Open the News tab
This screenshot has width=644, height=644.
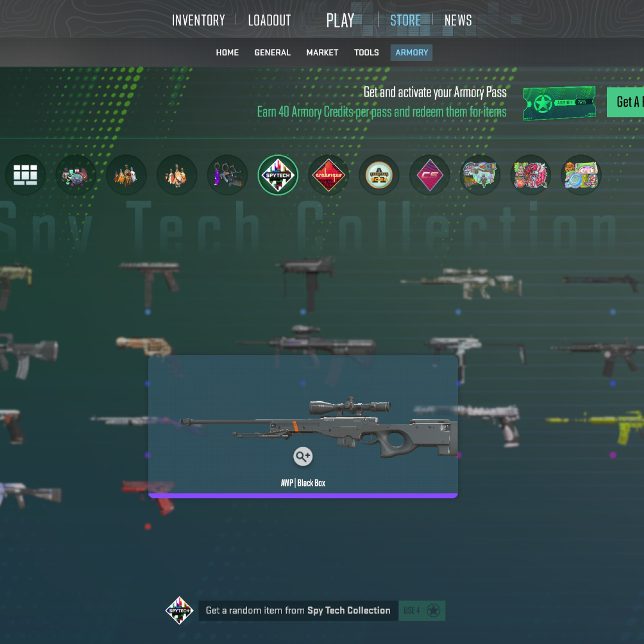458,20
